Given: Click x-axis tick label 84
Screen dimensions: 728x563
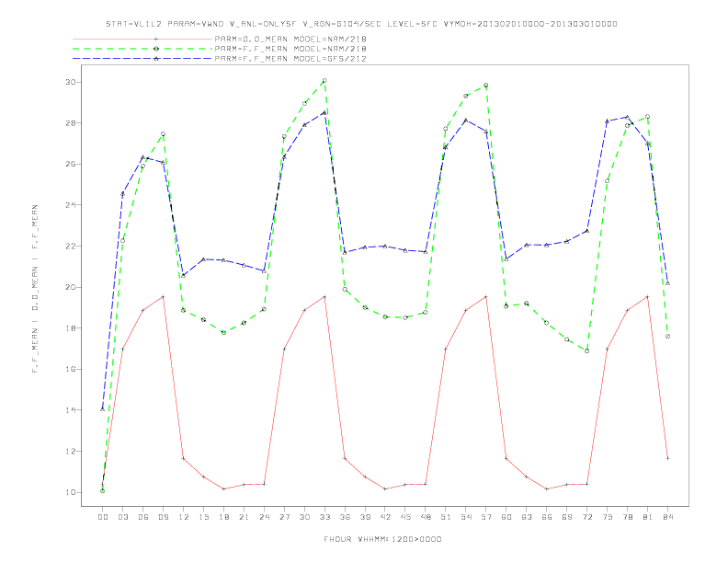Looking at the screenshot, I should click(x=667, y=517).
